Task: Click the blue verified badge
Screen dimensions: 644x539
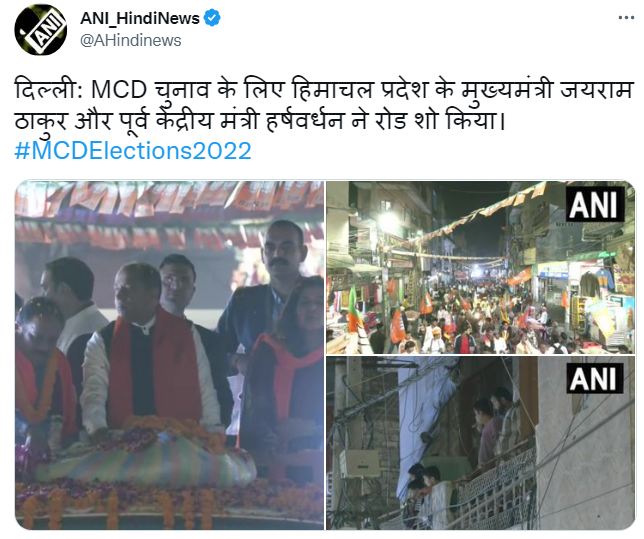Action: tap(212, 18)
